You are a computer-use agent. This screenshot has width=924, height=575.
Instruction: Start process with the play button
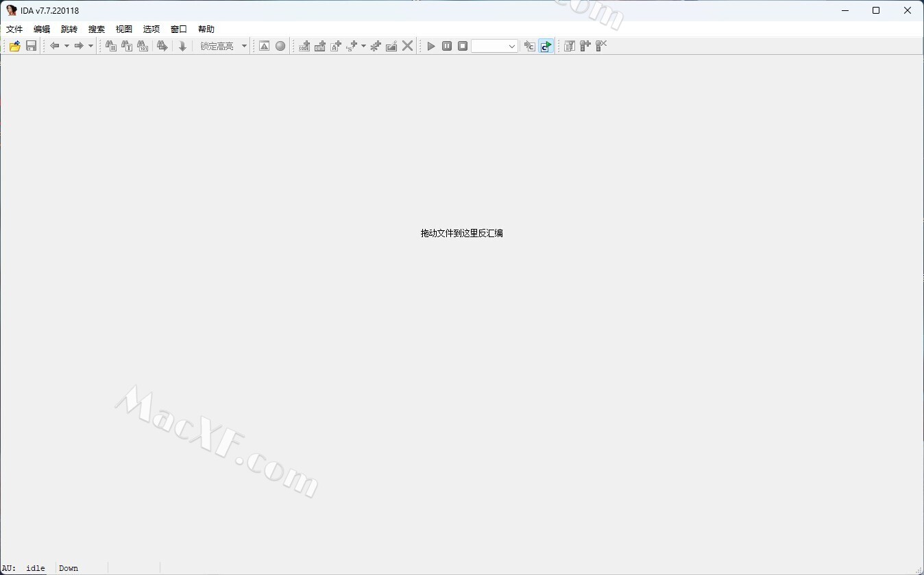coord(431,46)
